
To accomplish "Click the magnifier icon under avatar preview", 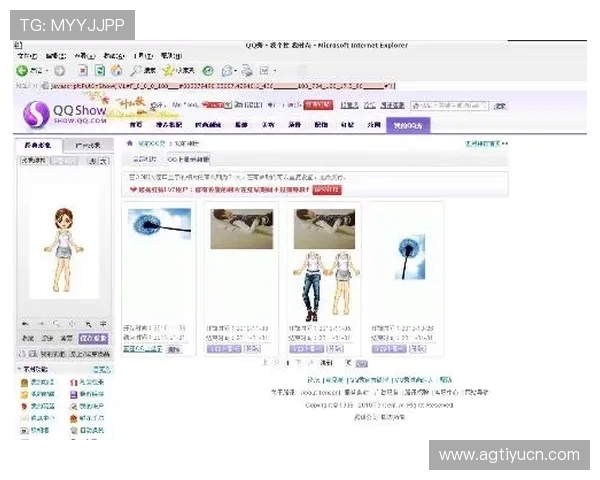I will pyautogui.click(x=56, y=324).
